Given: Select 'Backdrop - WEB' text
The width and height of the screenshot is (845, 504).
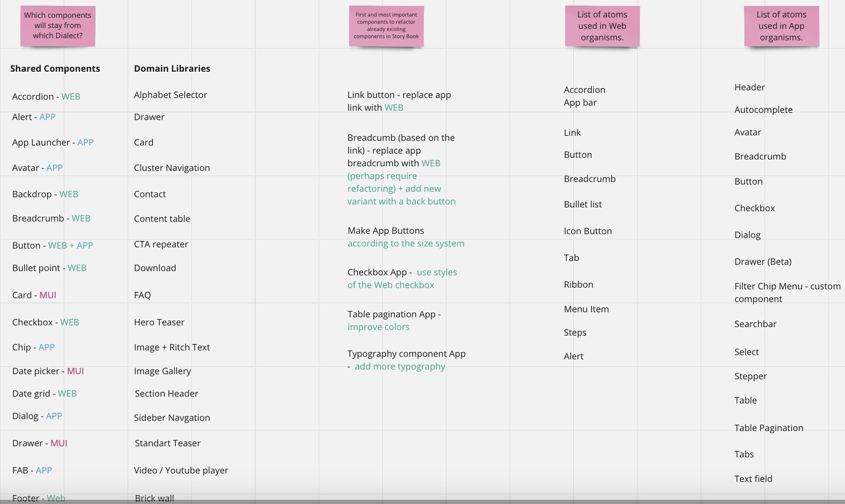Looking at the screenshot, I should [45, 194].
